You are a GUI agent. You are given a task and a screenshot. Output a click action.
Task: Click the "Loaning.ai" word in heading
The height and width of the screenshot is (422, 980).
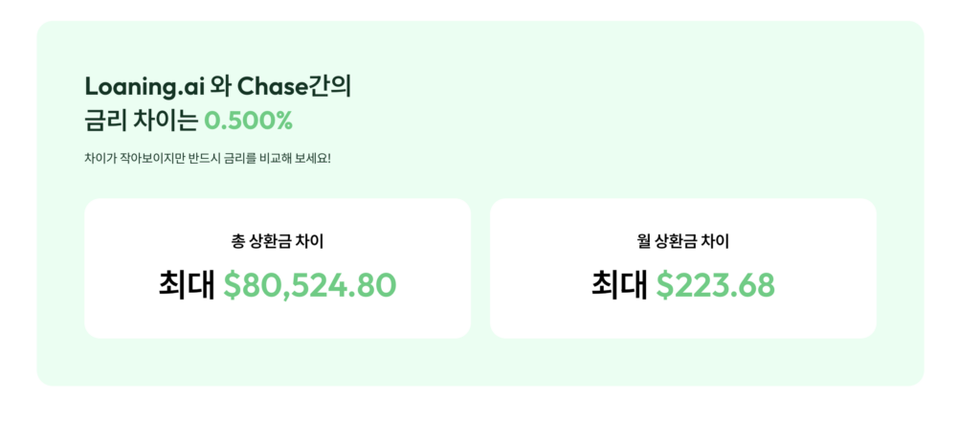point(143,87)
